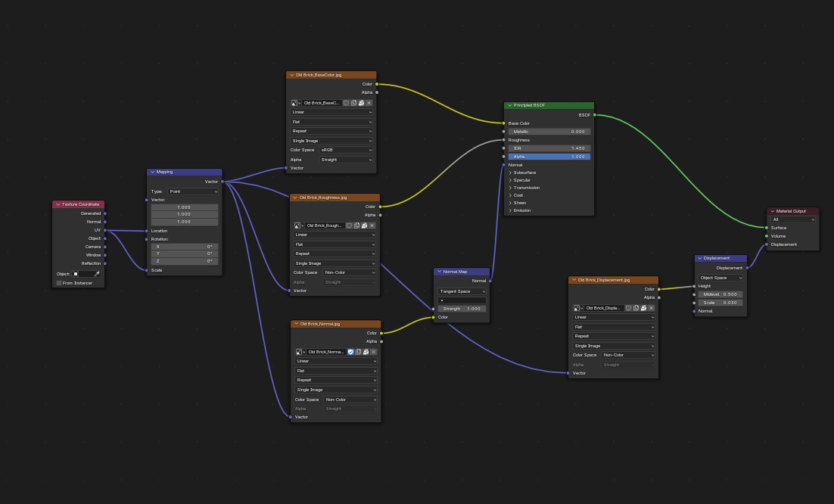834x504 pixels.
Task: Open the All target dropdown in Material Output
Action: [793, 219]
